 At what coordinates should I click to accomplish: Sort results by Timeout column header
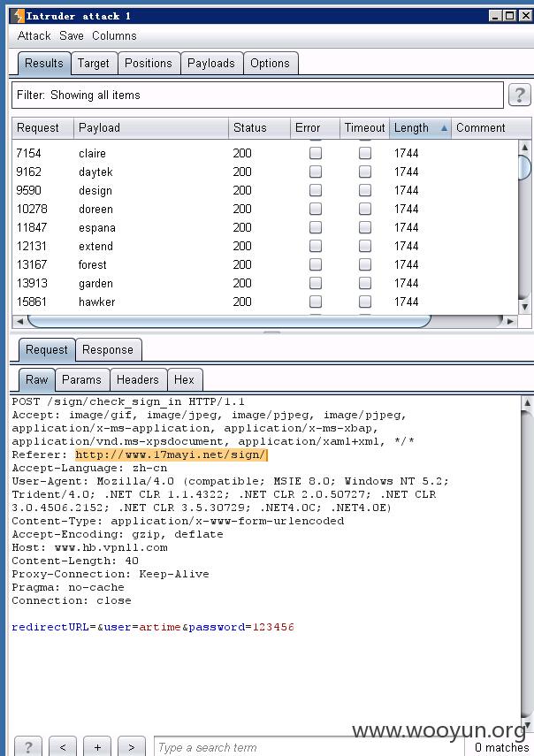[364, 127]
